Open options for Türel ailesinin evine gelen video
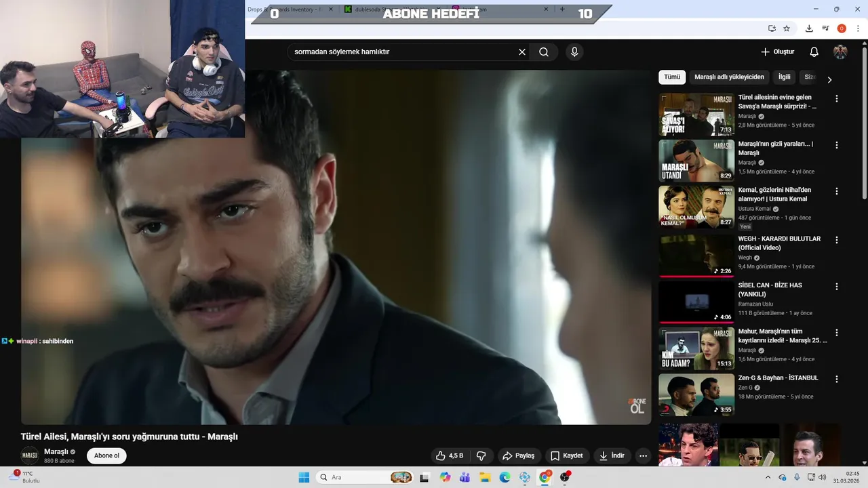868x488 pixels. 836,98
